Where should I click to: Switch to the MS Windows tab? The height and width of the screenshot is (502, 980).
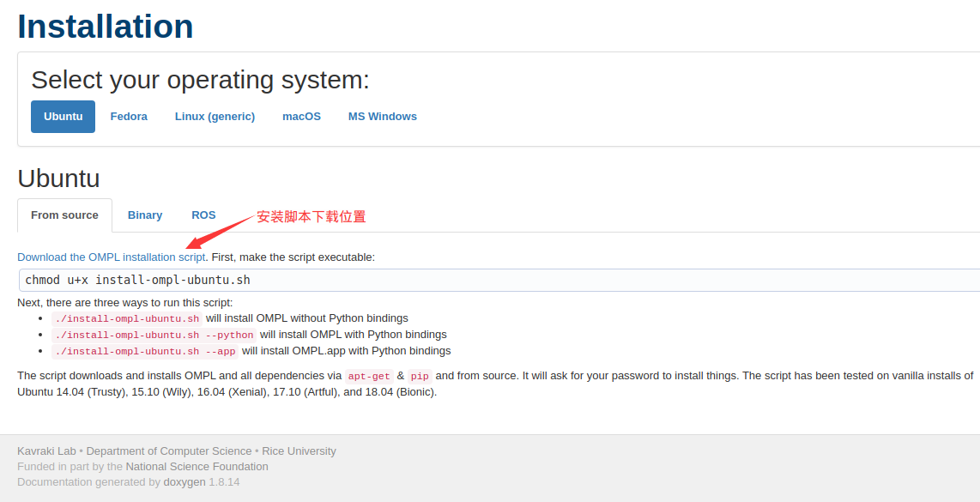click(x=382, y=116)
